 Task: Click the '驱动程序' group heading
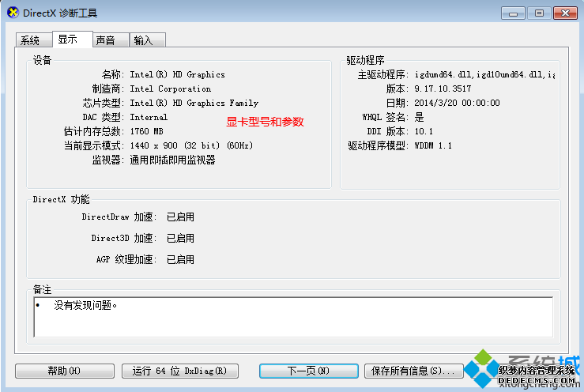click(365, 60)
